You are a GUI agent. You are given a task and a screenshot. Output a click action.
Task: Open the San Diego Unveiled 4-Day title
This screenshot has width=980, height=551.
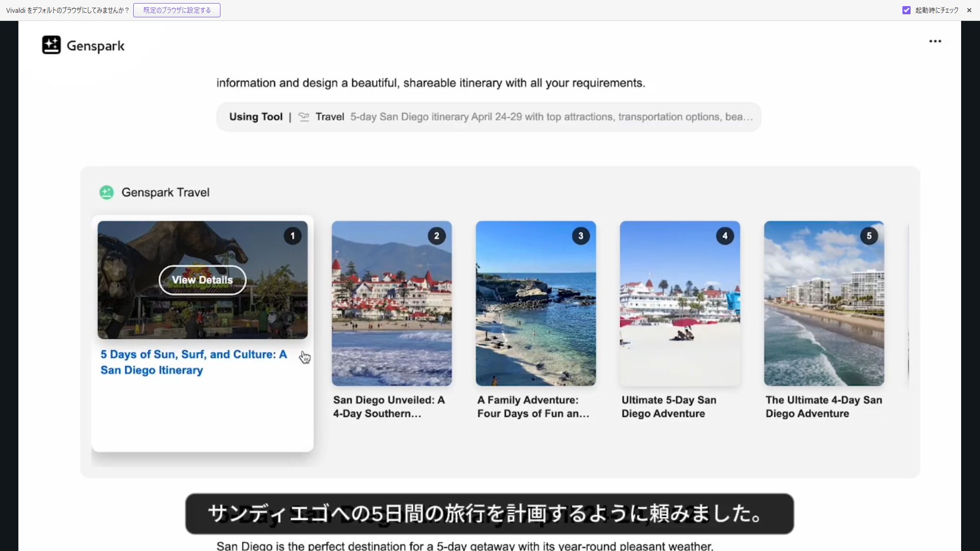coord(388,407)
